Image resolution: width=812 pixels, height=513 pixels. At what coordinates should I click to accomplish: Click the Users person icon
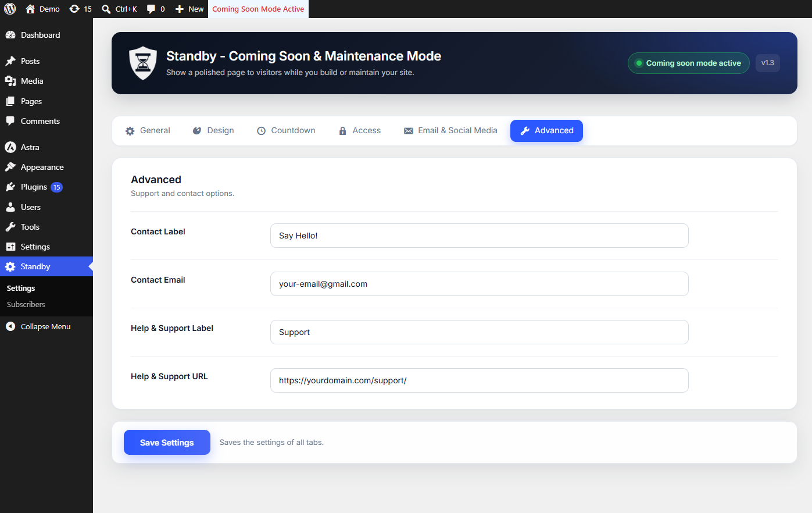[10, 207]
